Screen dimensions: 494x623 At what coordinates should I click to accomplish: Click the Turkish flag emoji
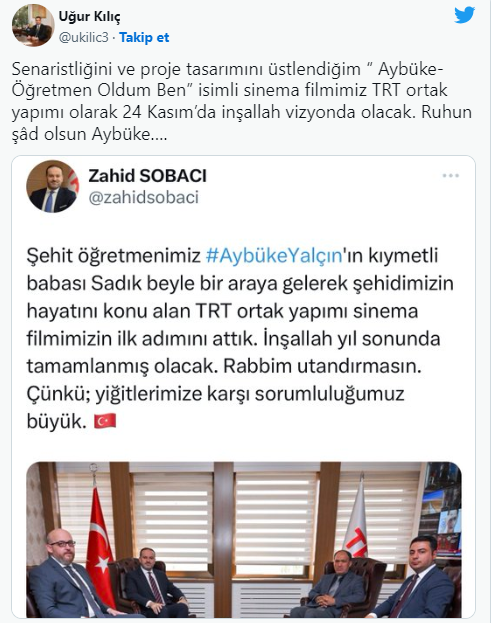pyautogui.click(x=105, y=421)
